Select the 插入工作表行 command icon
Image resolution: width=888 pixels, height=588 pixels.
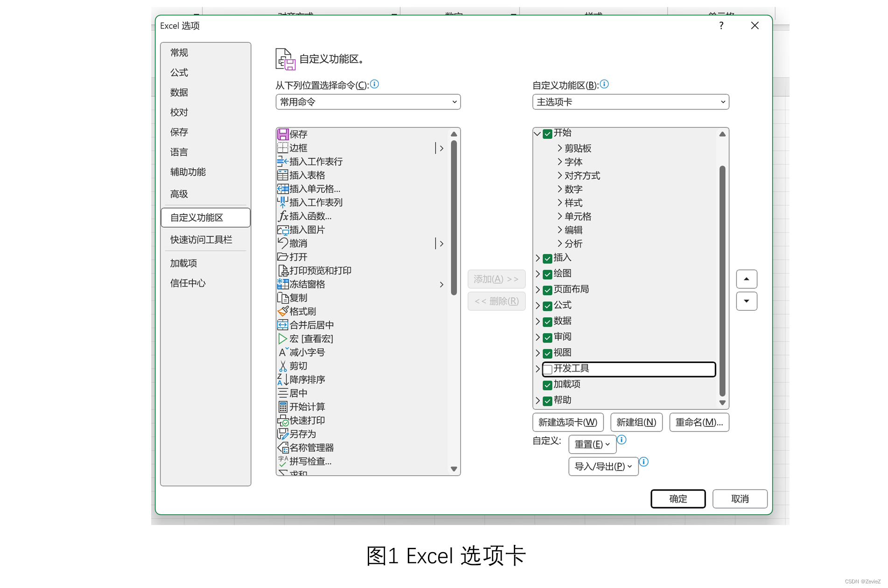[x=283, y=161]
